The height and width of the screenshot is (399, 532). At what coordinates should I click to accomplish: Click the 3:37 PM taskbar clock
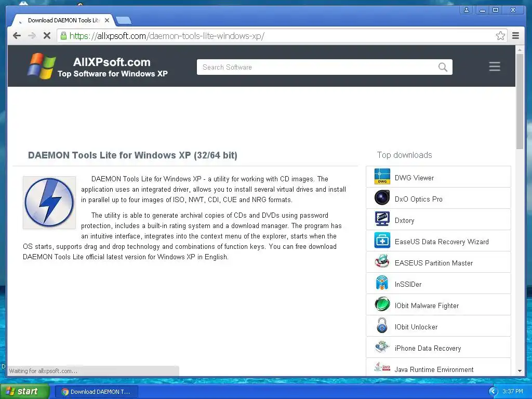tap(512, 392)
